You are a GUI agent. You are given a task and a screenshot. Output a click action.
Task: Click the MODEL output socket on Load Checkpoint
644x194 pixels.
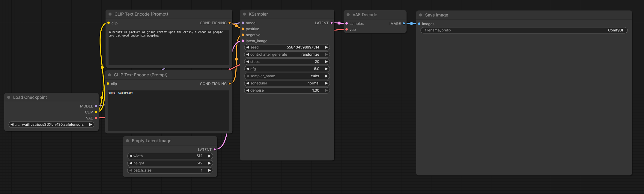[x=96, y=106]
